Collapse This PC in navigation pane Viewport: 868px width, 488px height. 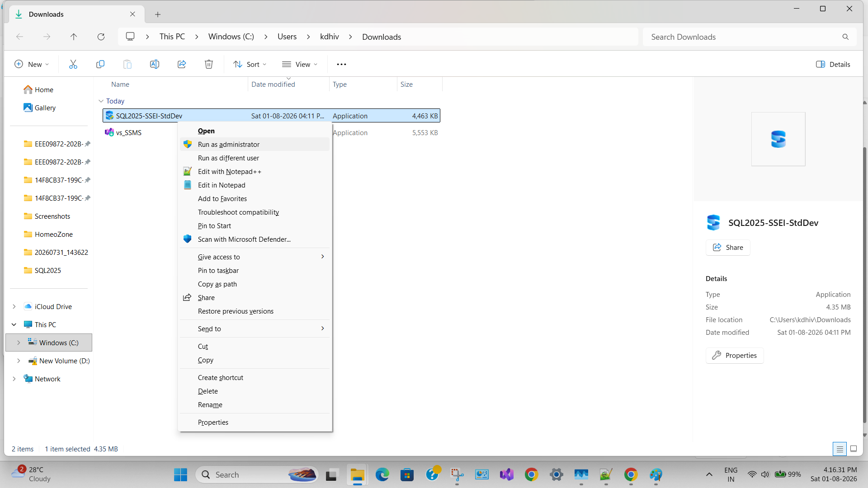14,324
